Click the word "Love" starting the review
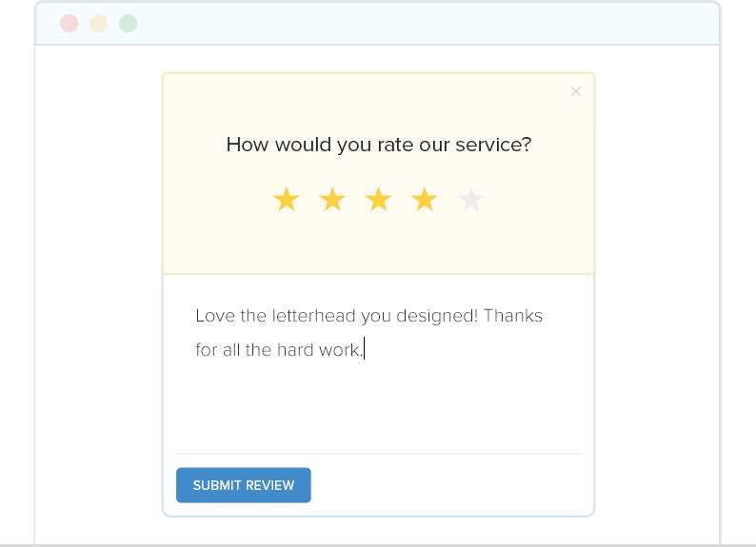This screenshot has width=756, height=547. 215,316
